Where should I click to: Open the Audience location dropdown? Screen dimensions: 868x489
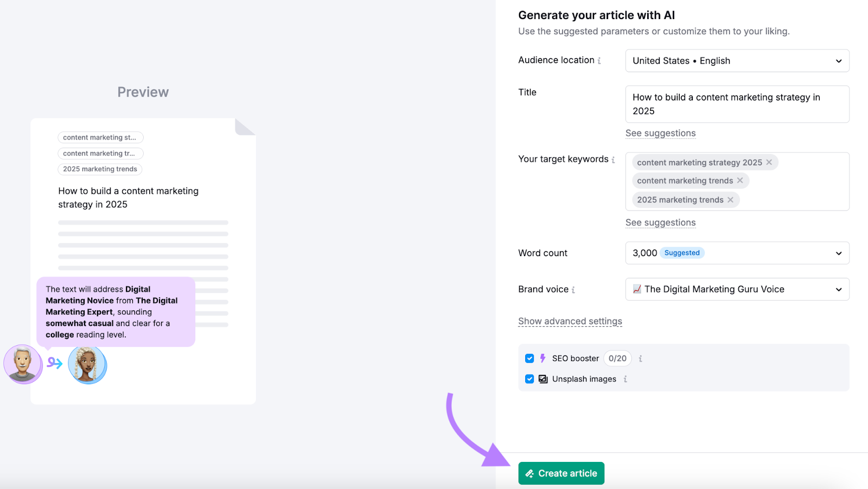click(838, 60)
